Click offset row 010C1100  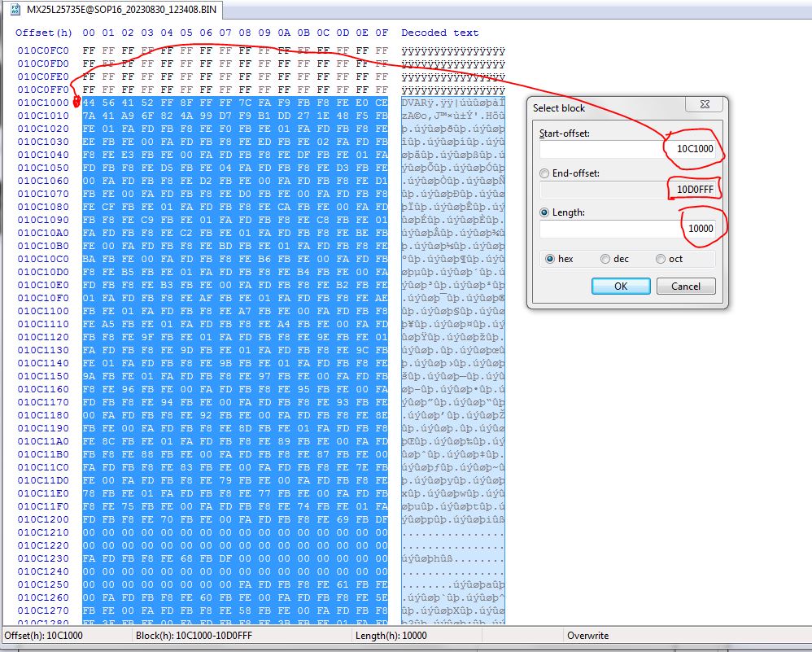tap(43, 311)
